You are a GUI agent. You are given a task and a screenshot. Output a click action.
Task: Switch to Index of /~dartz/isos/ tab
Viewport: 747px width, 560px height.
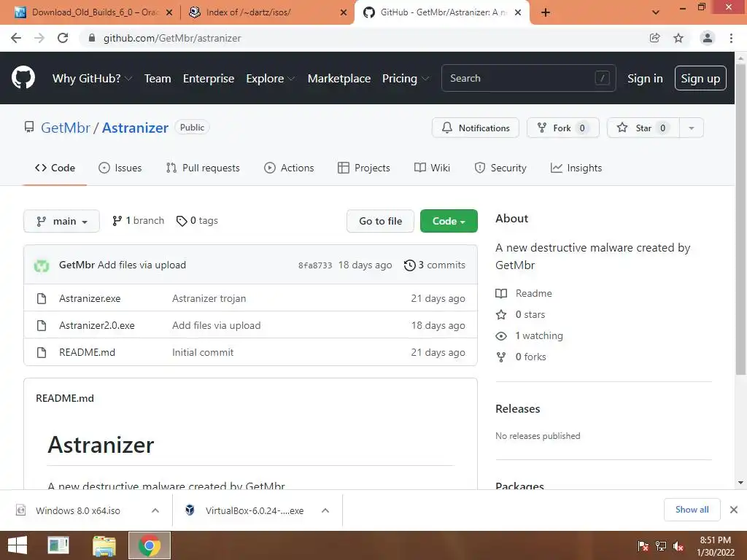[x=267, y=12]
